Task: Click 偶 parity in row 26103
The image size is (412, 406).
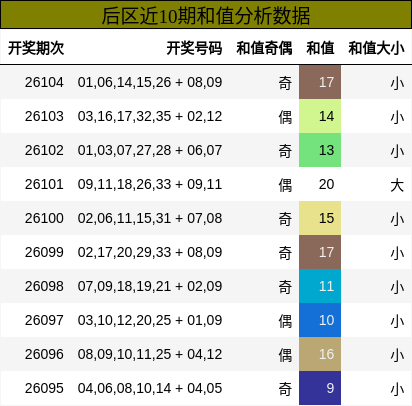Action: point(285,117)
